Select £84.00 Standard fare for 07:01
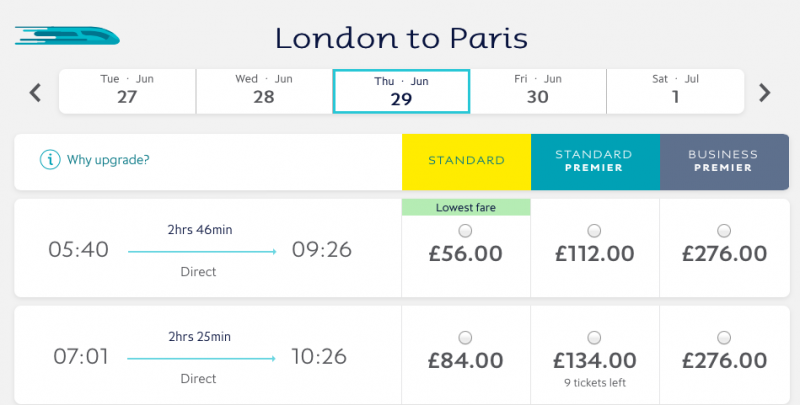This screenshot has width=800, height=405. pos(465,338)
